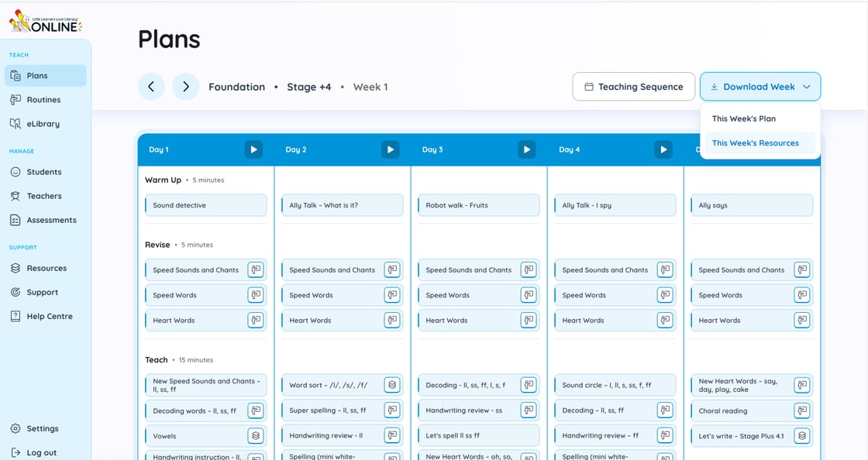Open Settings from the sidebar
Screen dimensions: 868x460
coord(42,428)
